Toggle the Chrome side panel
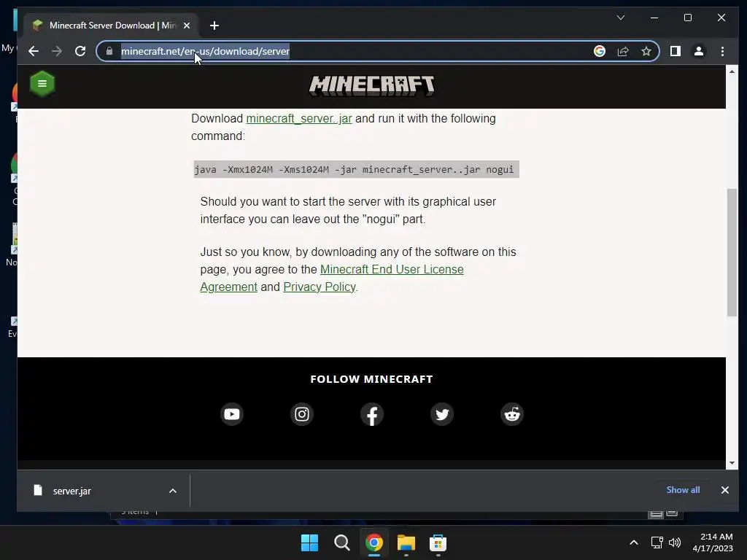The image size is (747, 560). click(x=676, y=51)
